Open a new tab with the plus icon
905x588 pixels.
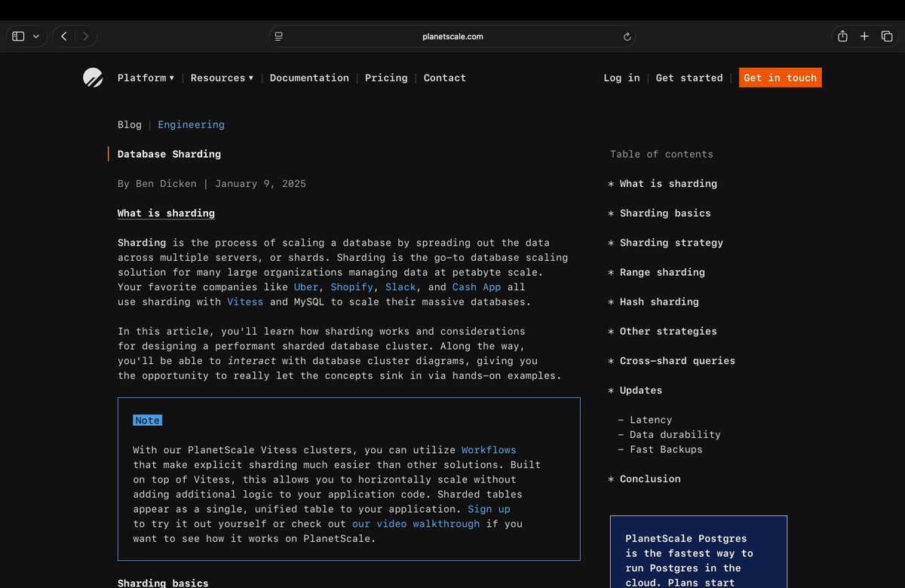pos(865,36)
